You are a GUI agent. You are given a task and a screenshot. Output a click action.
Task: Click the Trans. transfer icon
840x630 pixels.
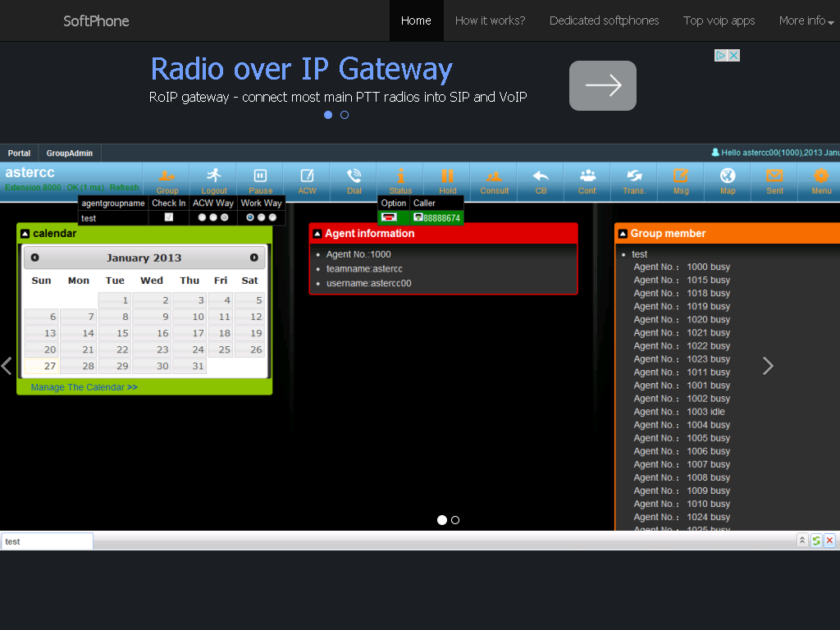[x=634, y=176]
